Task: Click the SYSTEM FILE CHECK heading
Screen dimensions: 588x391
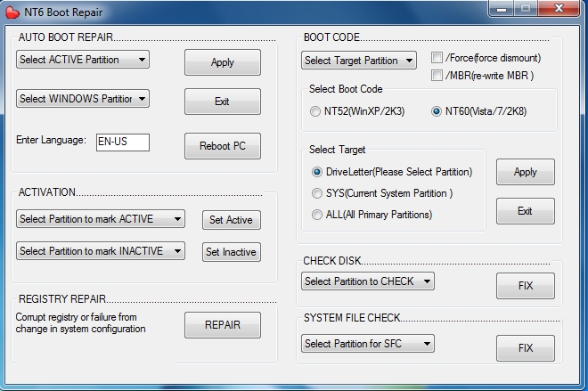Action: [x=352, y=318]
